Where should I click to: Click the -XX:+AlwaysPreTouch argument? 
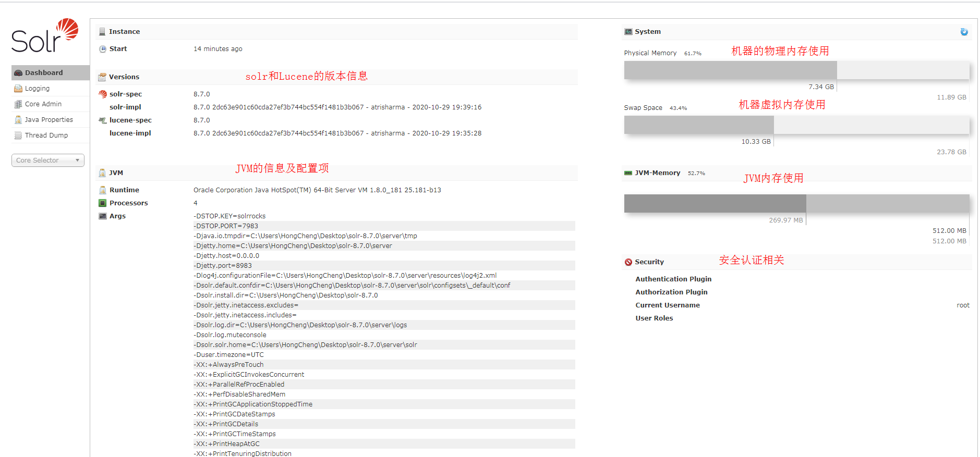pos(228,365)
